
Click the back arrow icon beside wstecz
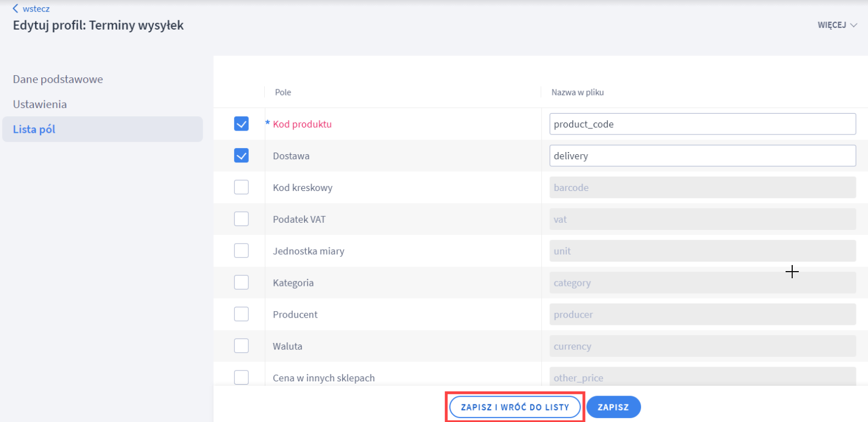(15, 9)
